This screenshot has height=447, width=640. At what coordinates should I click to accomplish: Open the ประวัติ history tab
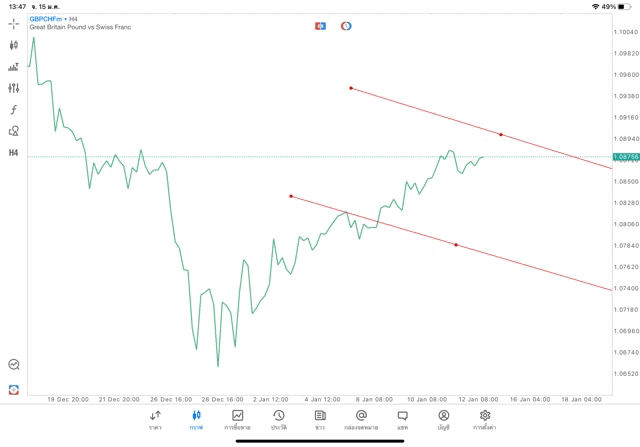[x=278, y=419]
